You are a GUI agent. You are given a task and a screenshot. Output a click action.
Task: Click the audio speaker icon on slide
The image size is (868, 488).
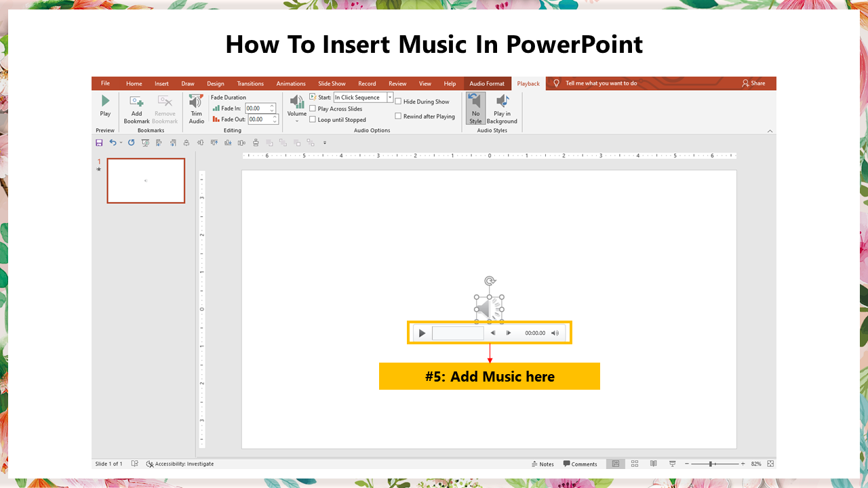[488, 310]
